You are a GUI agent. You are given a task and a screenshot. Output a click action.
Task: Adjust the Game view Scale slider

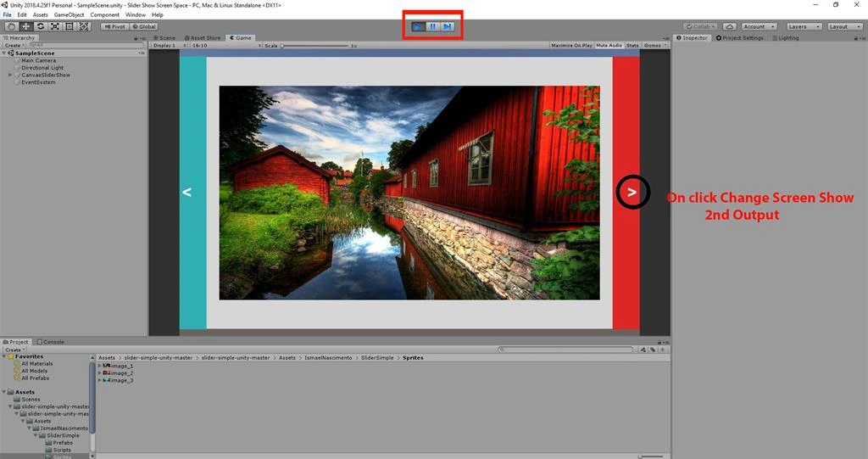(315, 46)
